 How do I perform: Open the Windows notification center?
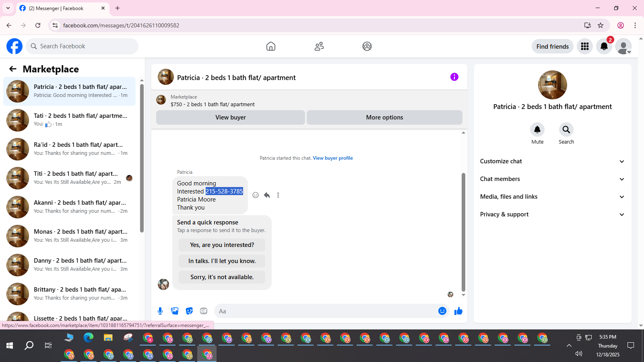631,346
